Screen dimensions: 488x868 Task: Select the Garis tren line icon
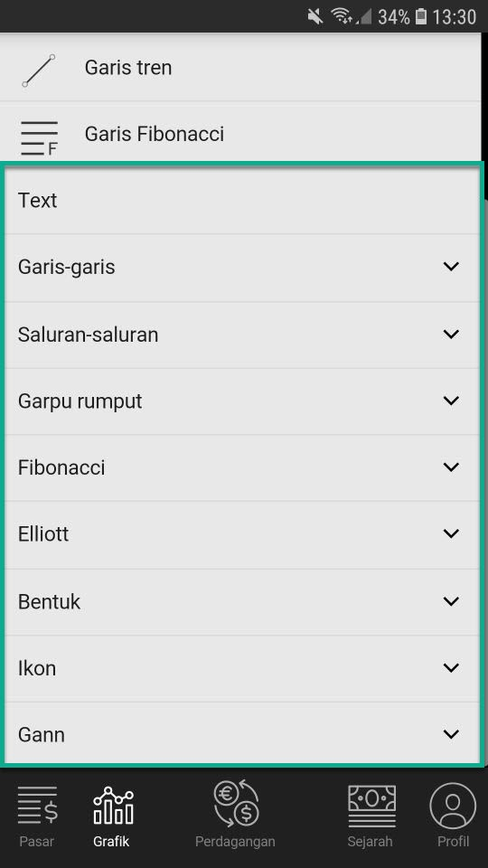39,71
